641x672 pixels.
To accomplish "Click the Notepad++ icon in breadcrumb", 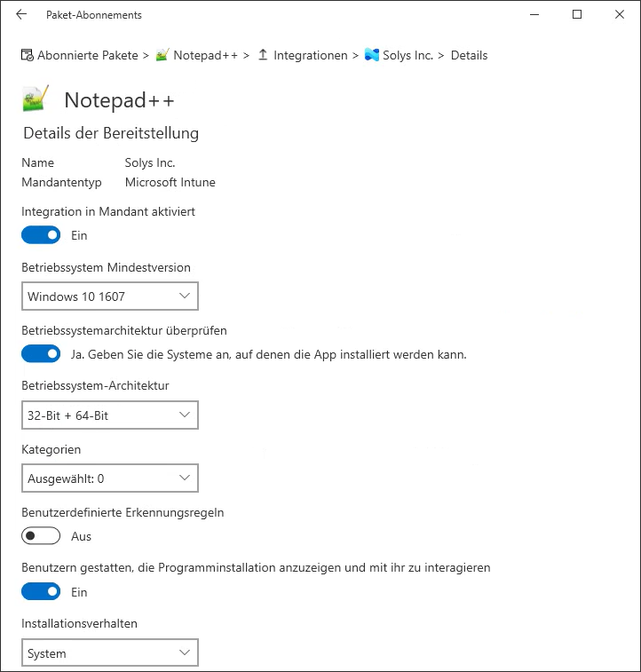I will pyautogui.click(x=162, y=55).
